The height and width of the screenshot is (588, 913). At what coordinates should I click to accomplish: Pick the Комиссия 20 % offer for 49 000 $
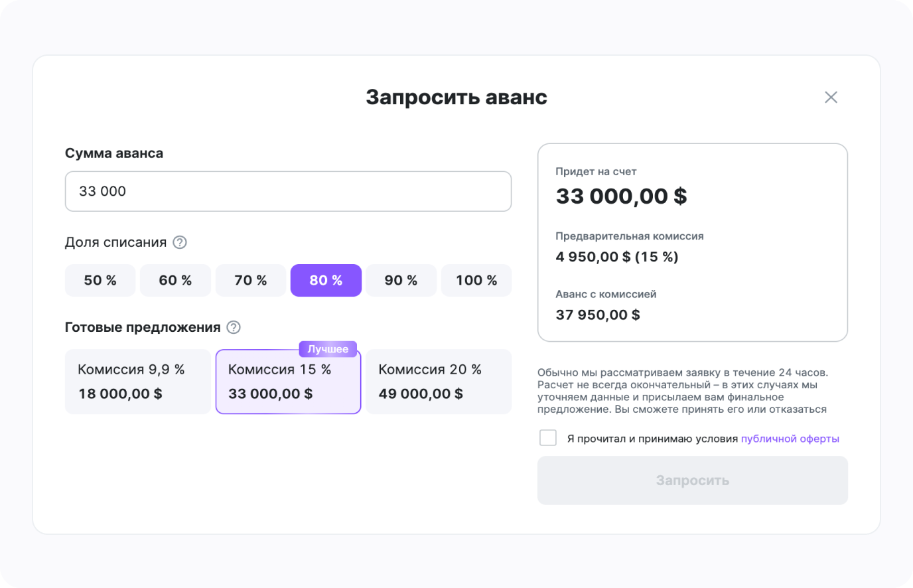[439, 382]
